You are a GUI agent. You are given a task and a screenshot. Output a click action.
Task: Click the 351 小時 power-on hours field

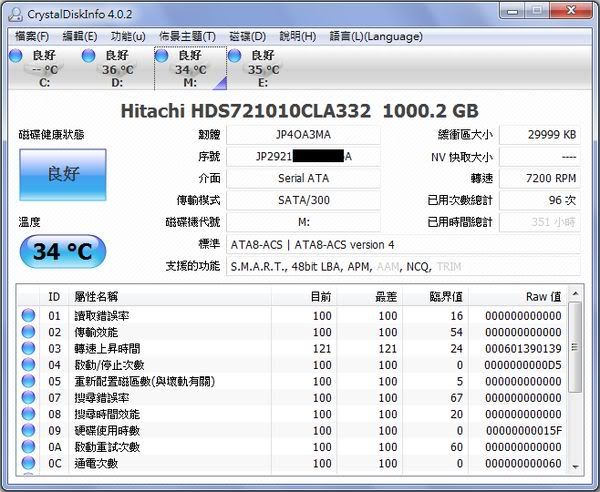[540, 222]
